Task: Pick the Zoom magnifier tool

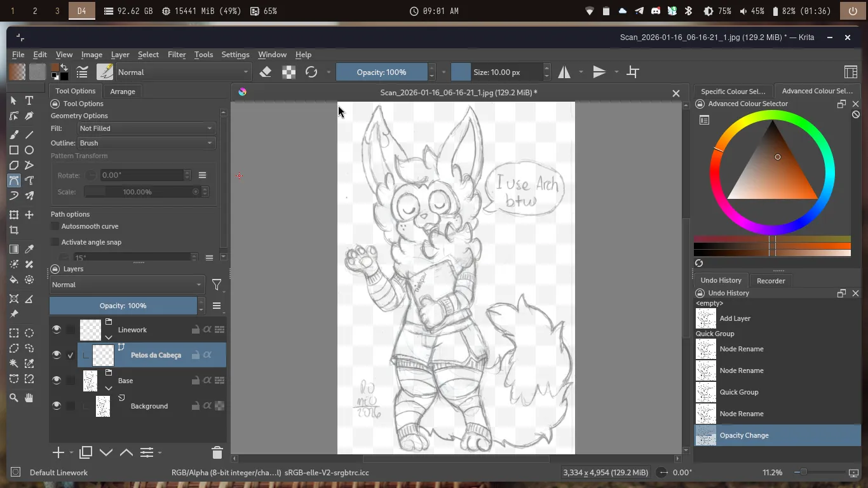Action: click(x=14, y=398)
